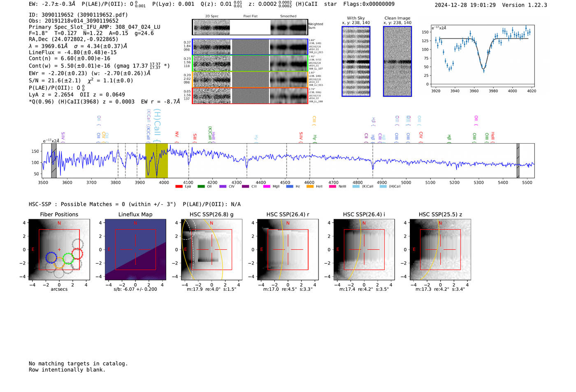Click the LineFlux value line
The height and width of the screenshot is (392, 576).
point(73,53)
